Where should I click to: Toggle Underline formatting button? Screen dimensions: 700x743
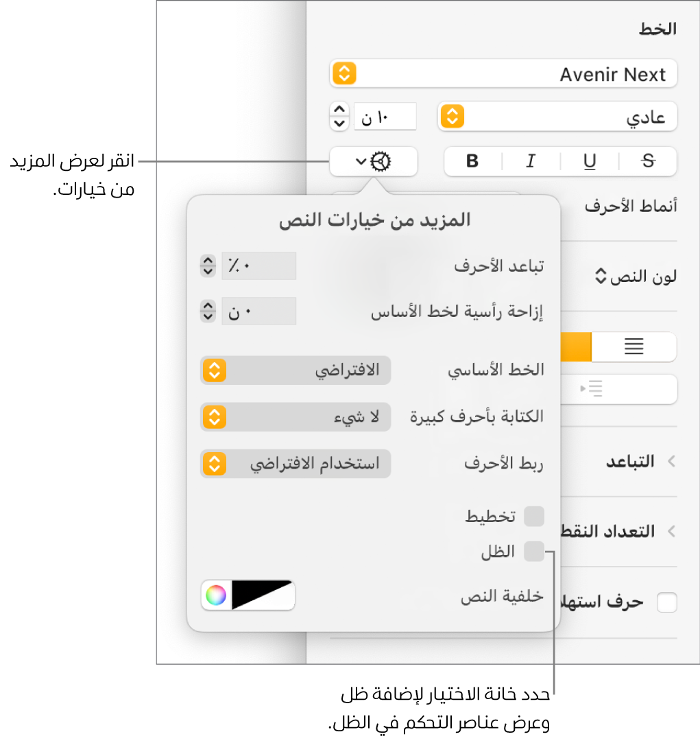pyautogui.click(x=590, y=162)
